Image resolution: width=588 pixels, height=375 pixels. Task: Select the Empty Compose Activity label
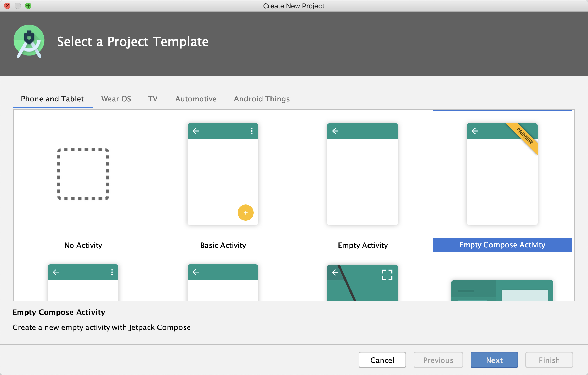click(502, 245)
